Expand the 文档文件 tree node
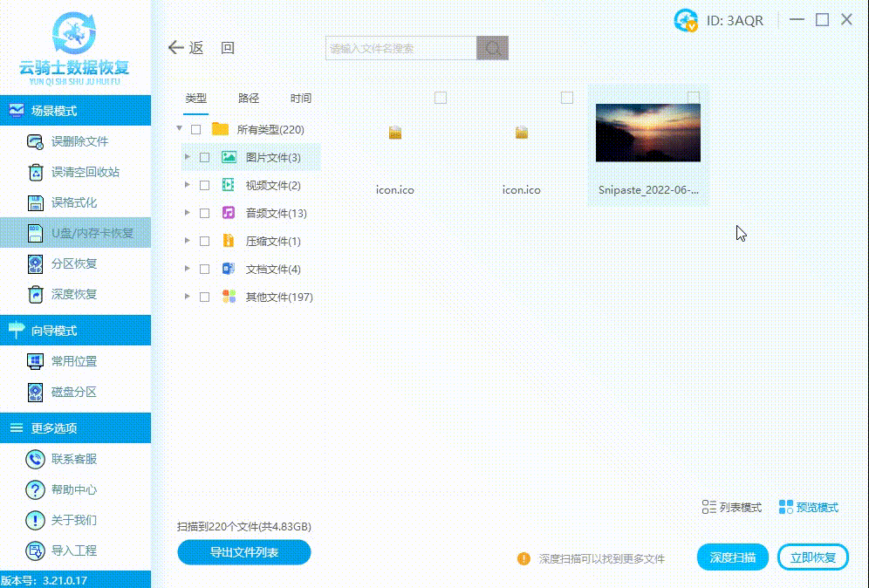869x588 pixels. click(188, 268)
